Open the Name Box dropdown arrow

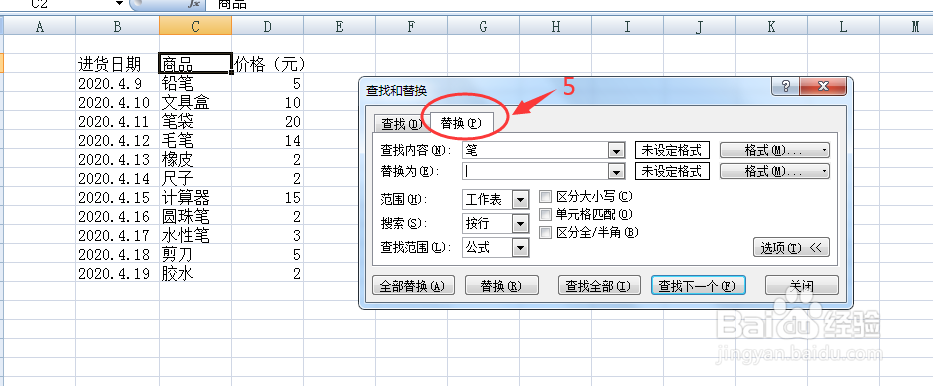click(x=120, y=4)
